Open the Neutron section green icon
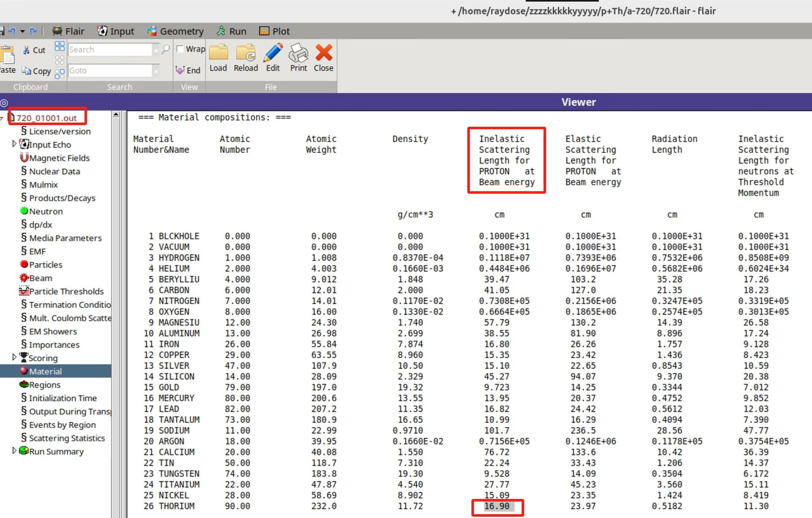Viewport: 812px width, 518px height. (x=24, y=211)
